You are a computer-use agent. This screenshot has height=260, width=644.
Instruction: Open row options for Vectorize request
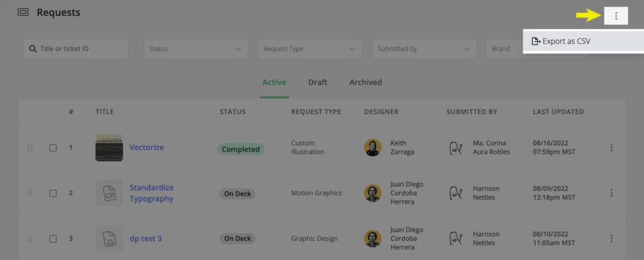pyautogui.click(x=611, y=148)
